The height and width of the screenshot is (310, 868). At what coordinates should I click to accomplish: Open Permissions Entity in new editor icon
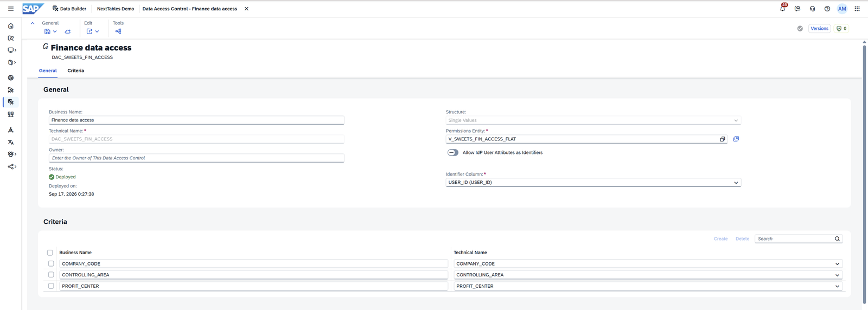pos(736,139)
